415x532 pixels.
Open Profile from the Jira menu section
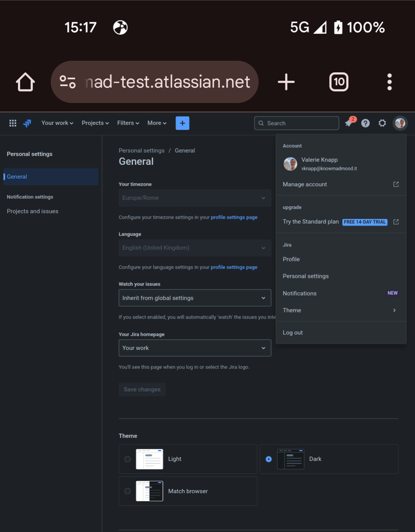point(341,259)
